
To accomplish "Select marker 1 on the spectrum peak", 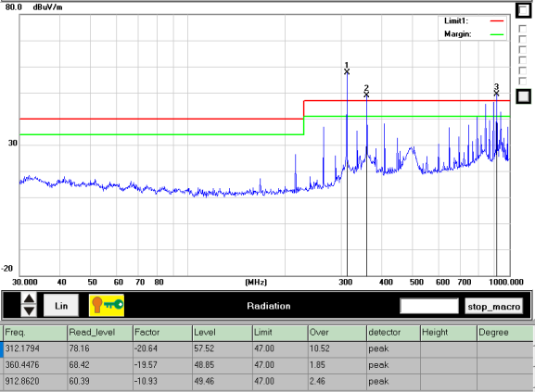I will click(x=347, y=71).
